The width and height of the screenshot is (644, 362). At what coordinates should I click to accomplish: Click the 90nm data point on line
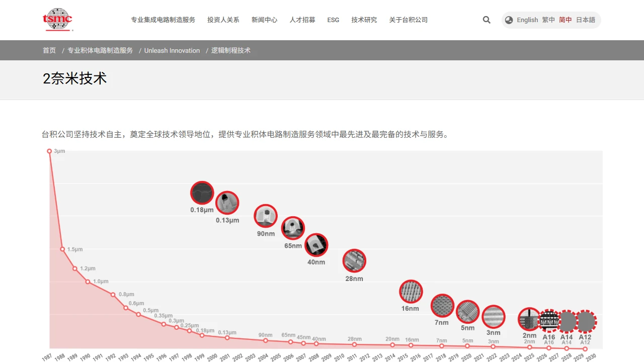coord(266,341)
